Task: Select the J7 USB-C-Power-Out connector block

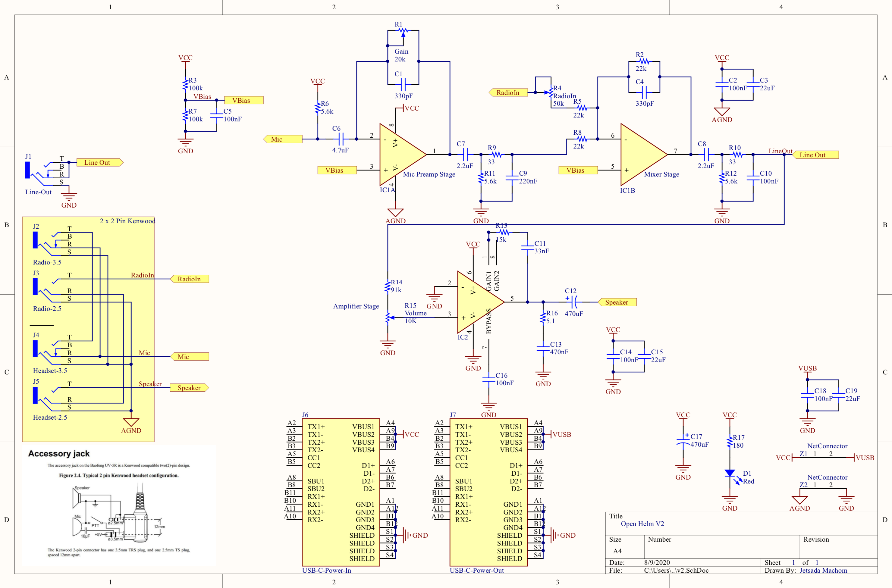Action: 488,492
